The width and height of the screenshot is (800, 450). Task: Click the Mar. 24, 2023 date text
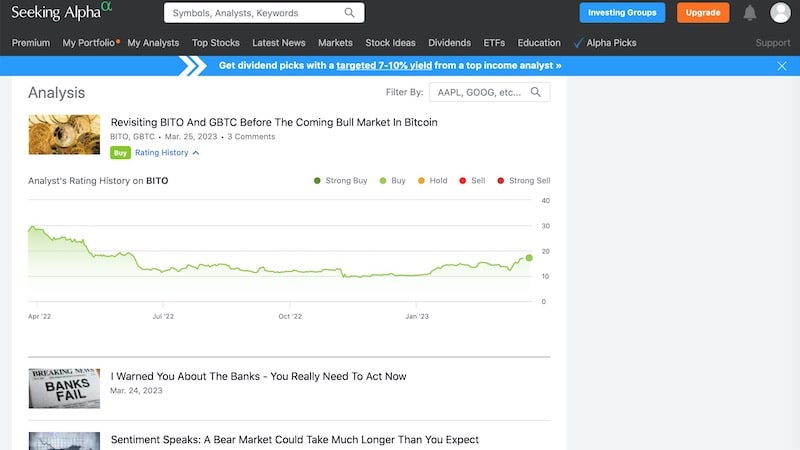click(x=136, y=391)
